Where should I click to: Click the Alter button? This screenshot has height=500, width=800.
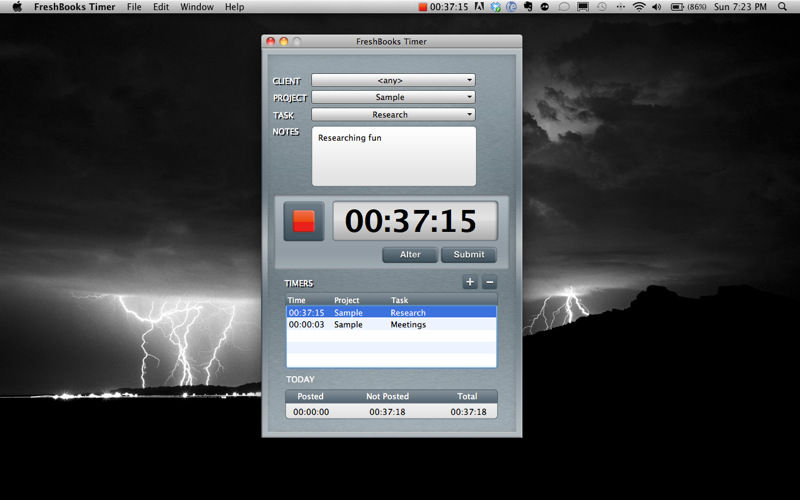[x=410, y=255]
